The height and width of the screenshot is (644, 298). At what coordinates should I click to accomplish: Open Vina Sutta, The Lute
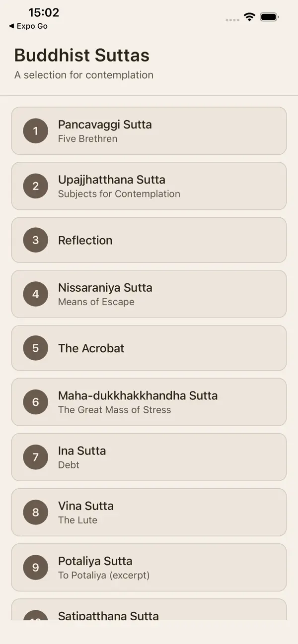point(149,512)
